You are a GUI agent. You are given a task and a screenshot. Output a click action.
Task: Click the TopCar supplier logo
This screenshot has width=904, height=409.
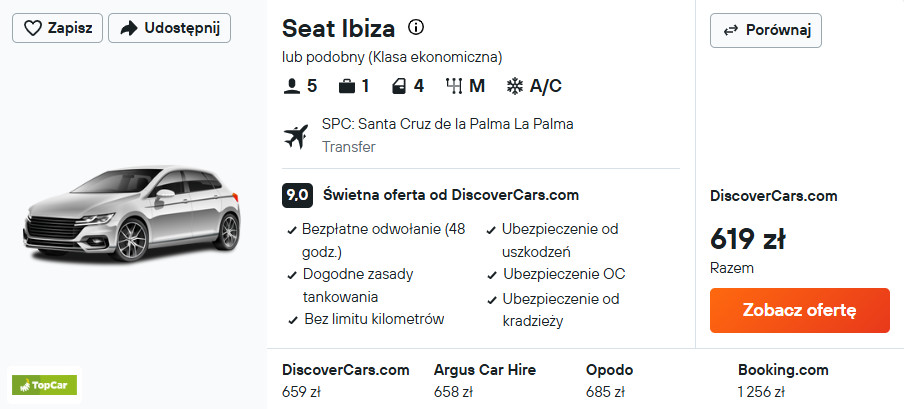coord(44,384)
